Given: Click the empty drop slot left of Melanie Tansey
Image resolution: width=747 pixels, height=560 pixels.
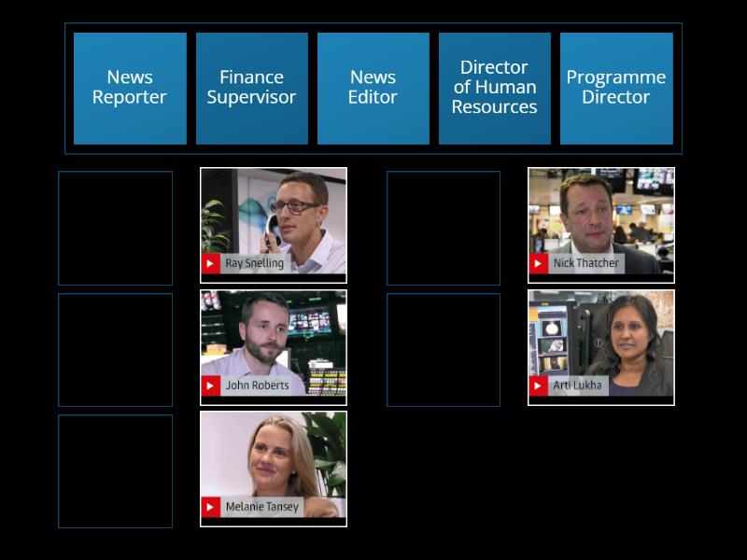Looking at the screenshot, I should 115,471.
